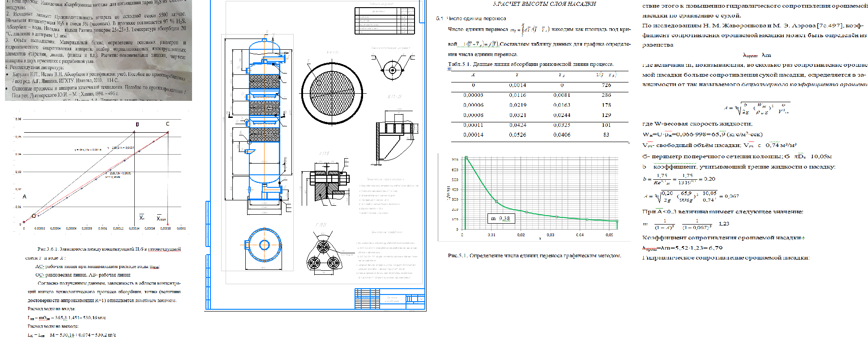This screenshot has height=342, width=868.
Task: Select point label C on the concentration graph
Action: 167,124
